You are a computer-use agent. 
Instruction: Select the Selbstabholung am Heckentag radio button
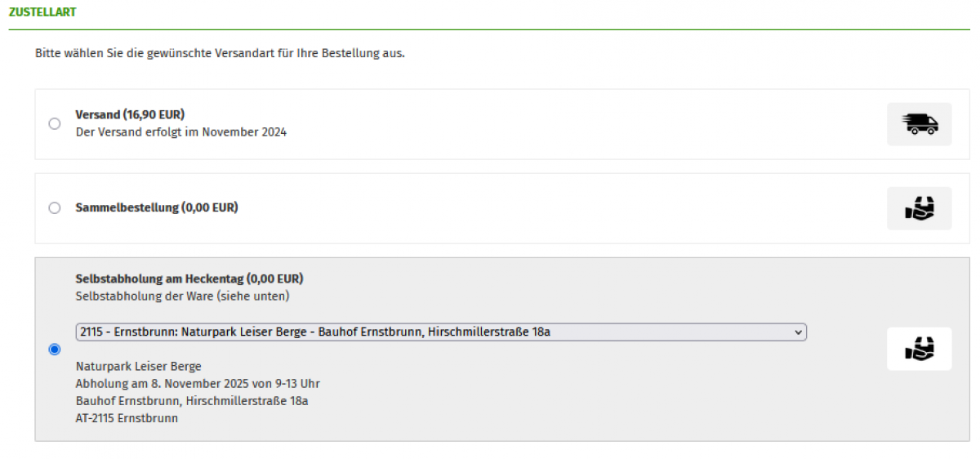tap(55, 350)
